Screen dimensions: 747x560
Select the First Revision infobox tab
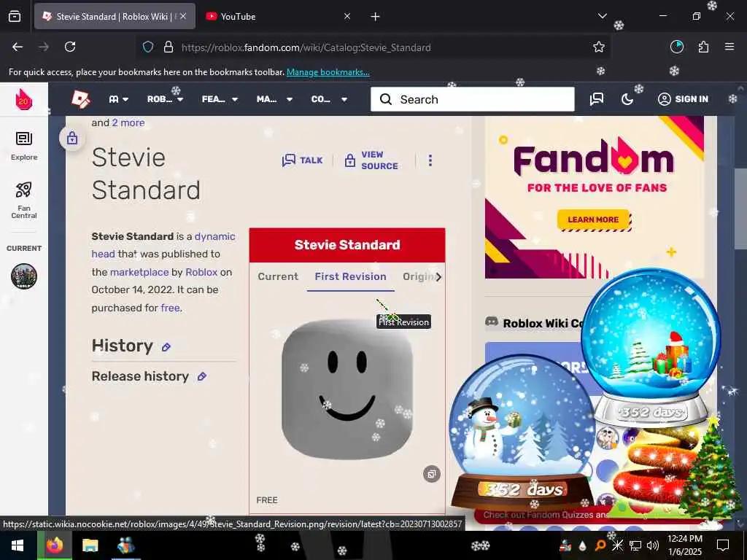(x=351, y=276)
